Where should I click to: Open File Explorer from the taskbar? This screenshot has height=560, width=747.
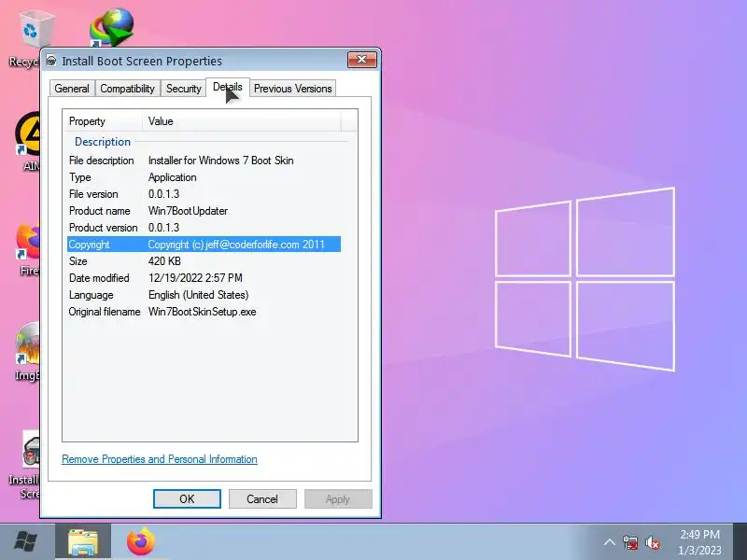(83, 542)
